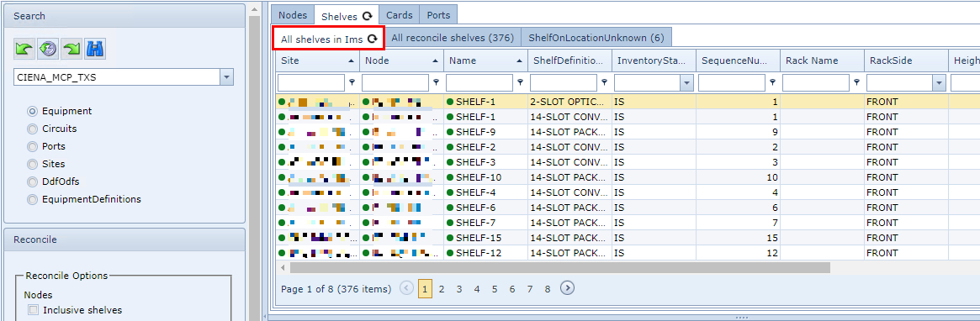Viewport: 980px width, 321px height.
Task: Switch to the Ports tab at top
Action: pos(438,15)
